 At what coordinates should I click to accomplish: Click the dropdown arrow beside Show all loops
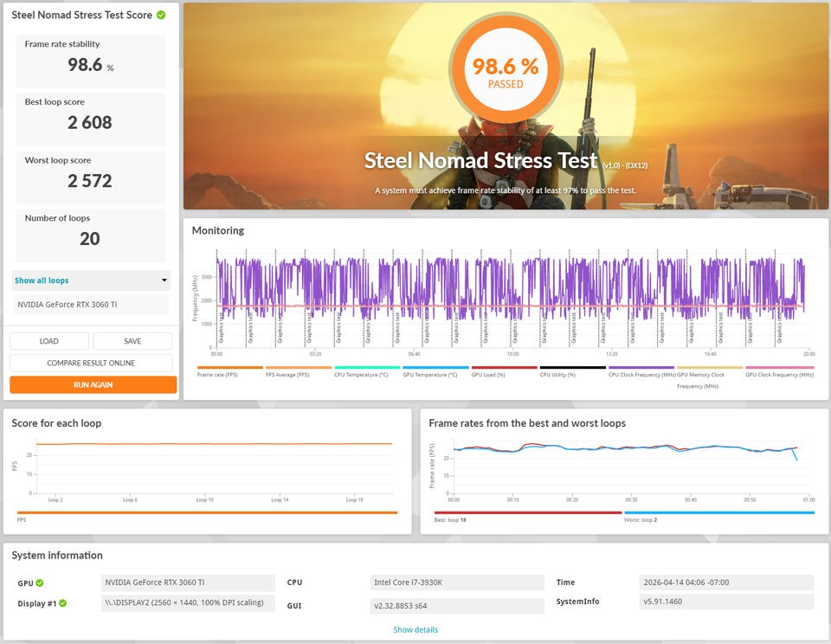pyautogui.click(x=164, y=280)
